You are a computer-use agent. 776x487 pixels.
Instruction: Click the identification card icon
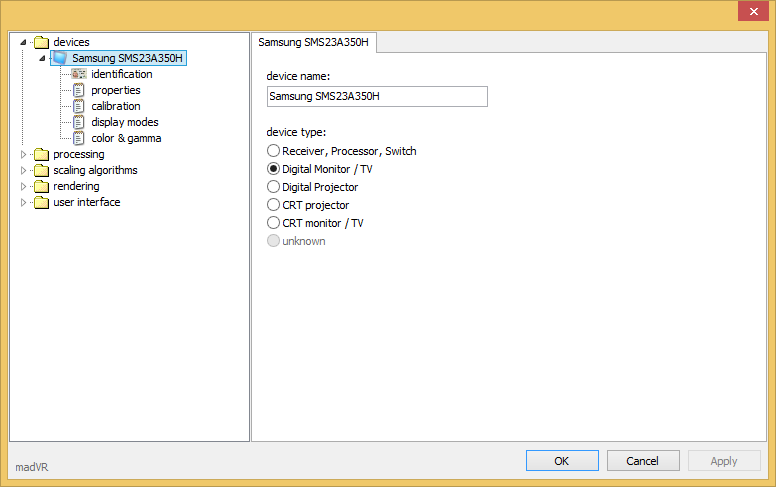coord(79,74)
